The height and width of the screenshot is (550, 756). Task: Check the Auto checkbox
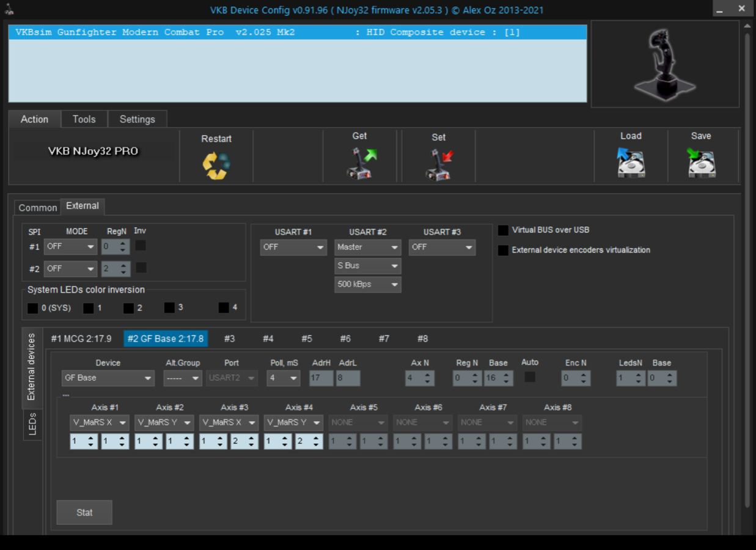530,378
